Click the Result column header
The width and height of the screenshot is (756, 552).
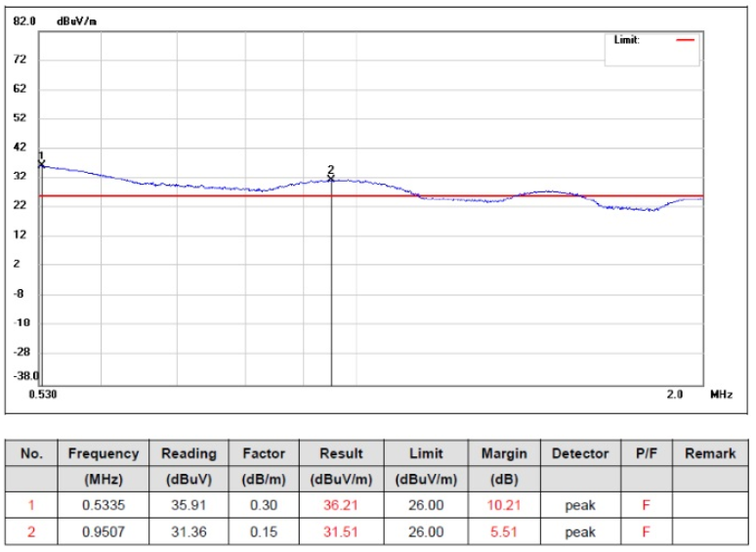coord(342,453)
